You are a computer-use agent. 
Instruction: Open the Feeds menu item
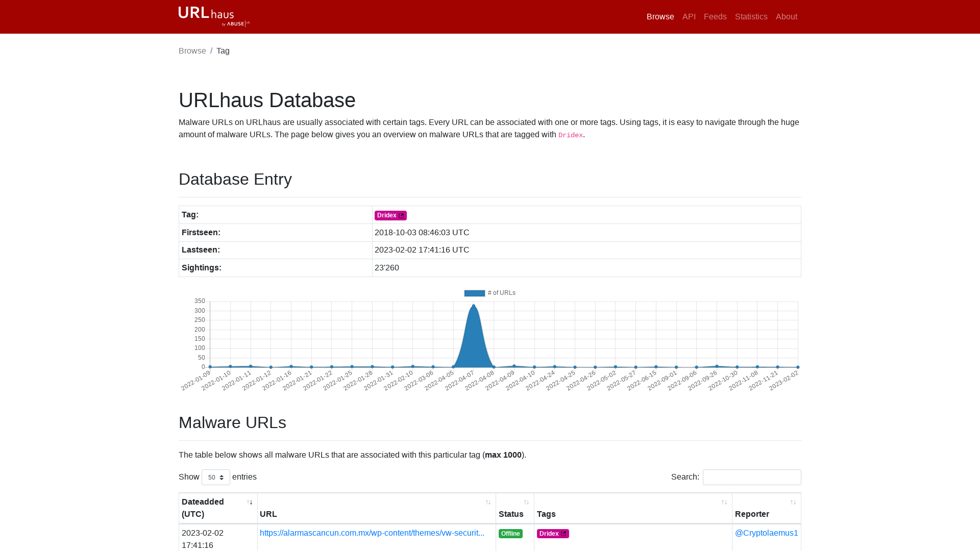[715, 17]
